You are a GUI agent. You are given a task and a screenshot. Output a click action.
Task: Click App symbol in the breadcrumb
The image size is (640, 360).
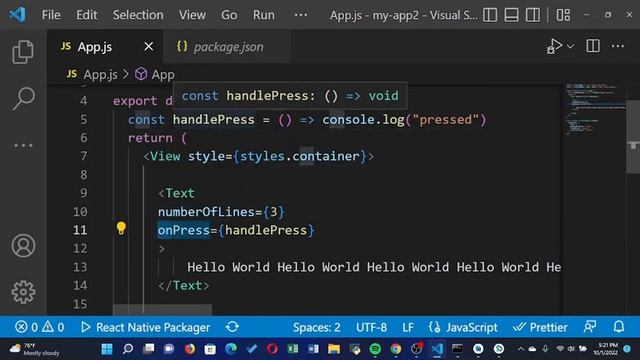click(x=163, y=74)
